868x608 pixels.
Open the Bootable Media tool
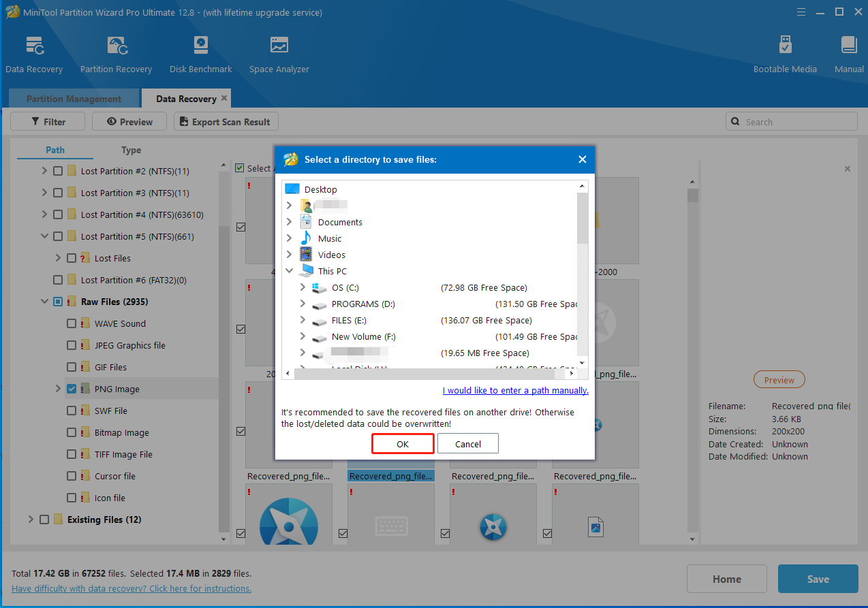pos(785,46)
